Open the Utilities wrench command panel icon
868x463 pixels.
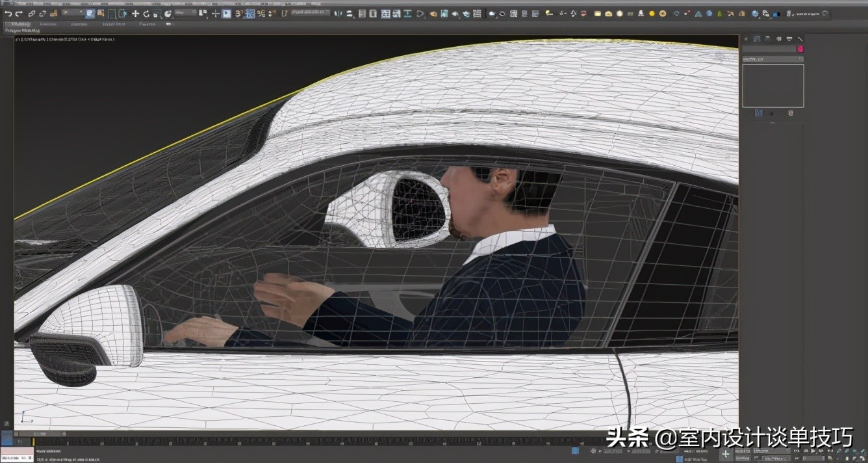click(800, 39)
